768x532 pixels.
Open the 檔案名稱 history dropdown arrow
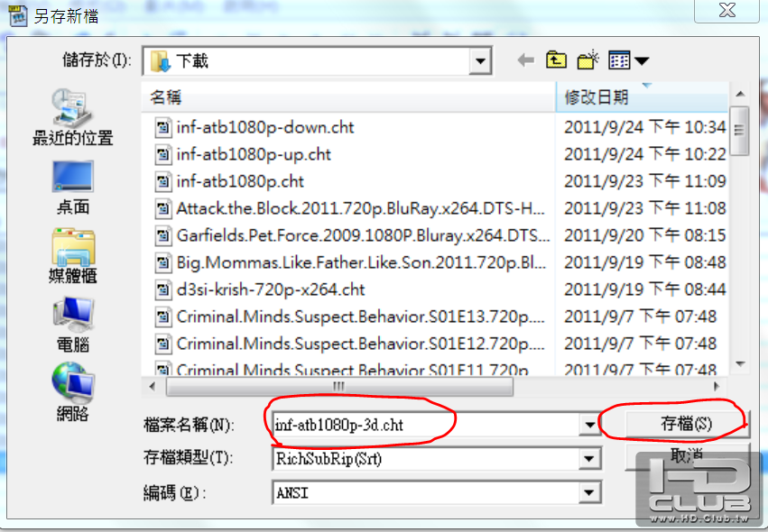[589, 425]
